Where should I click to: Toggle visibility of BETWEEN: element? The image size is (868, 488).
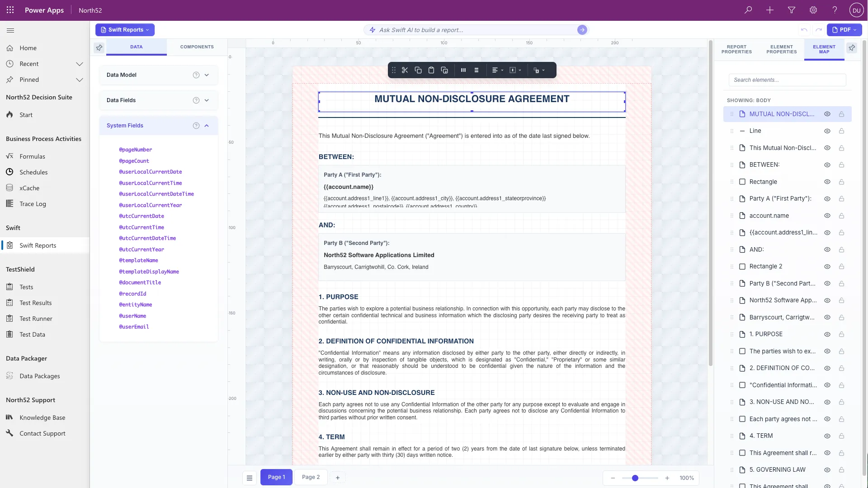tap(827, 165)
